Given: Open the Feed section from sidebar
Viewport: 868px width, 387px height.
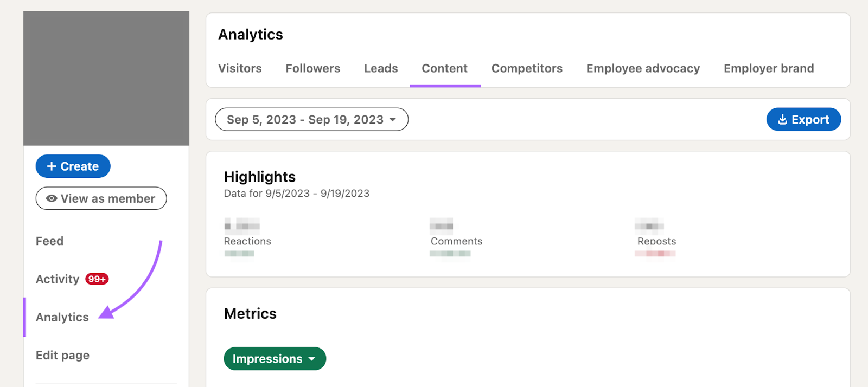Looking at the screenshot, I should click(x=49, y=241).
